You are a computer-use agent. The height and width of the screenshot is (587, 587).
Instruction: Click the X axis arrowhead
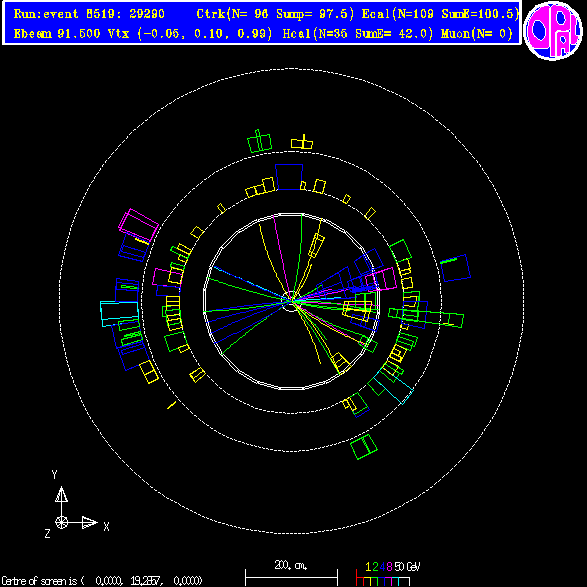pos(89,522)
